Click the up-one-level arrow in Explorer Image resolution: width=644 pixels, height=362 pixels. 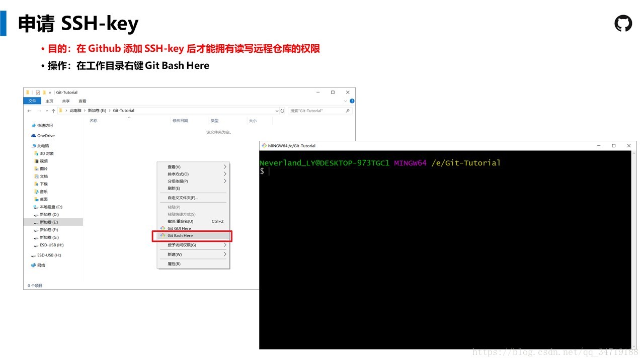pyautogui.click(x=53, y=111)
